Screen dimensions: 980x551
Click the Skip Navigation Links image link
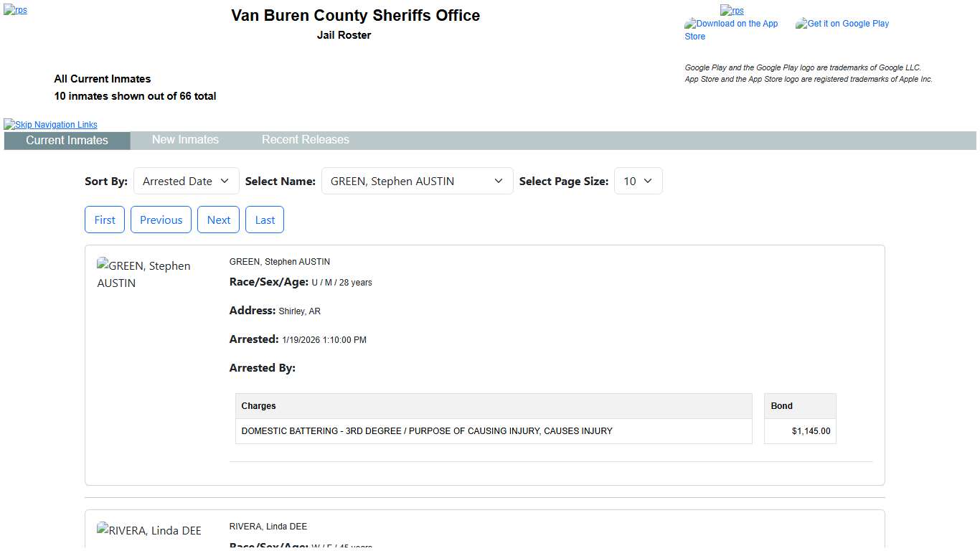pos(50,125)
